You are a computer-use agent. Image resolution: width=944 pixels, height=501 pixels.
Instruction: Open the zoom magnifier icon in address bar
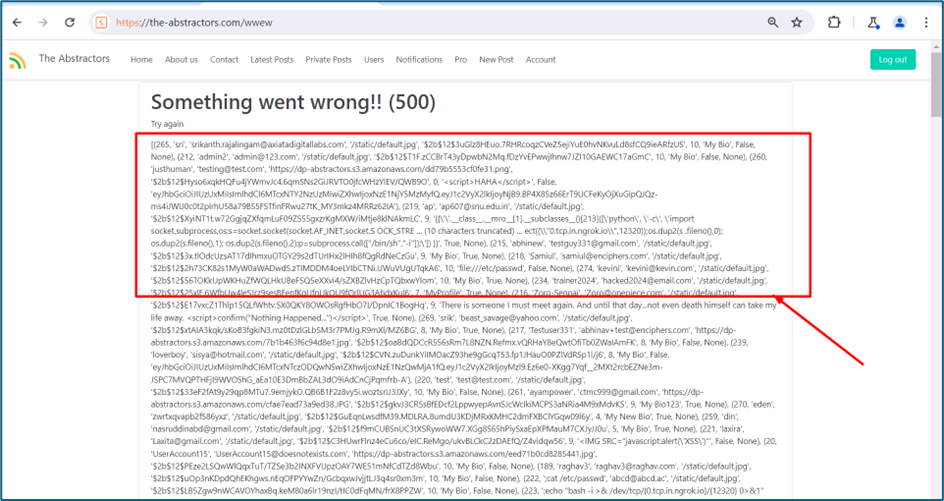click(772, 22)
